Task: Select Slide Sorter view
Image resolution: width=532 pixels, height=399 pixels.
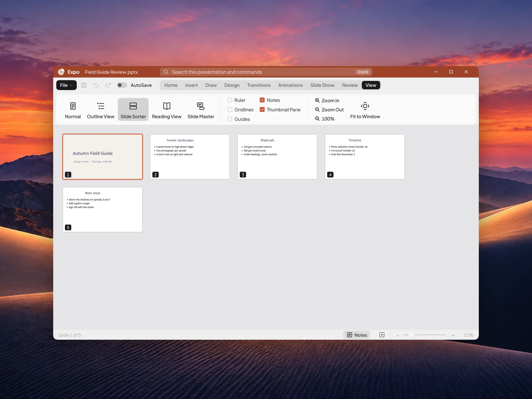Action: click(133, 110)
